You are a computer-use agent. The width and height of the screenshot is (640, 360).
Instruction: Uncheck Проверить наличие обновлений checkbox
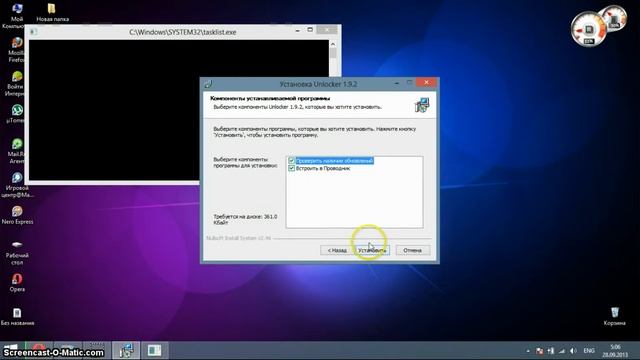click(x=291, y=161)
